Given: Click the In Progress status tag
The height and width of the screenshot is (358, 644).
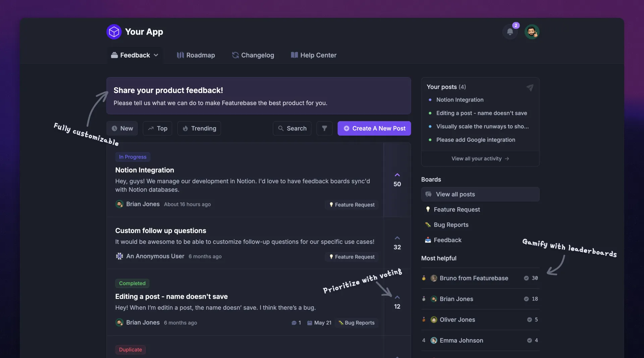Looking at the screenshot, I should pyautogui.click(x=133, y=157).
